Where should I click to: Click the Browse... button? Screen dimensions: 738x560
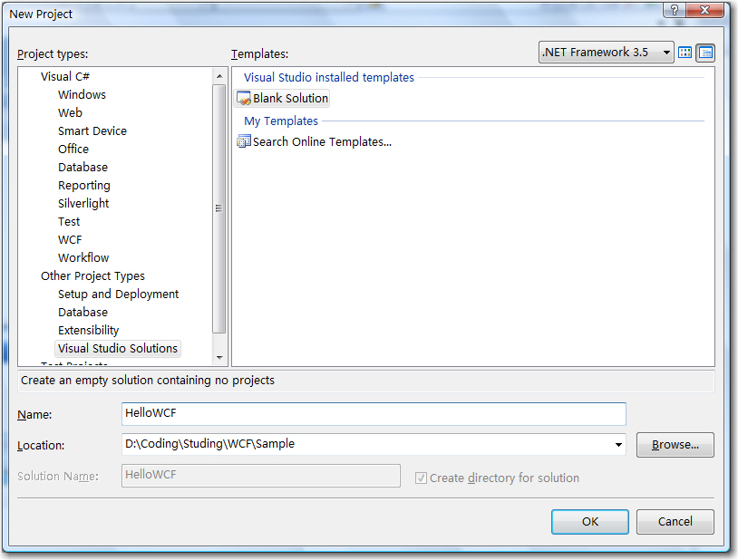pyautogui.click(x=675, y=445)
